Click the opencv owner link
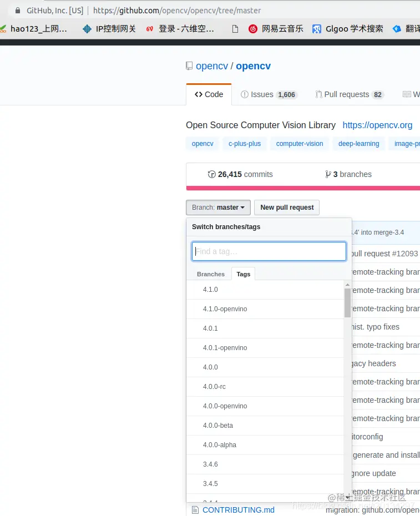 click(x=211, y=66)
